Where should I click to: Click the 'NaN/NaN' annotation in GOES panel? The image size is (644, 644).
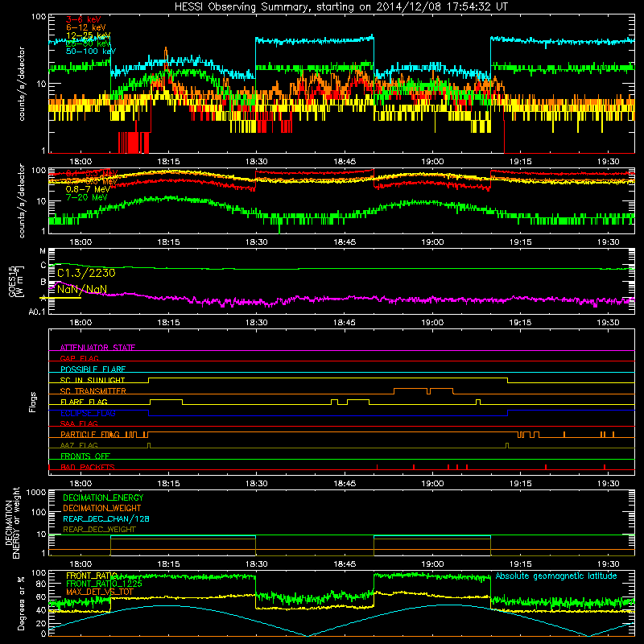(82, 289)
